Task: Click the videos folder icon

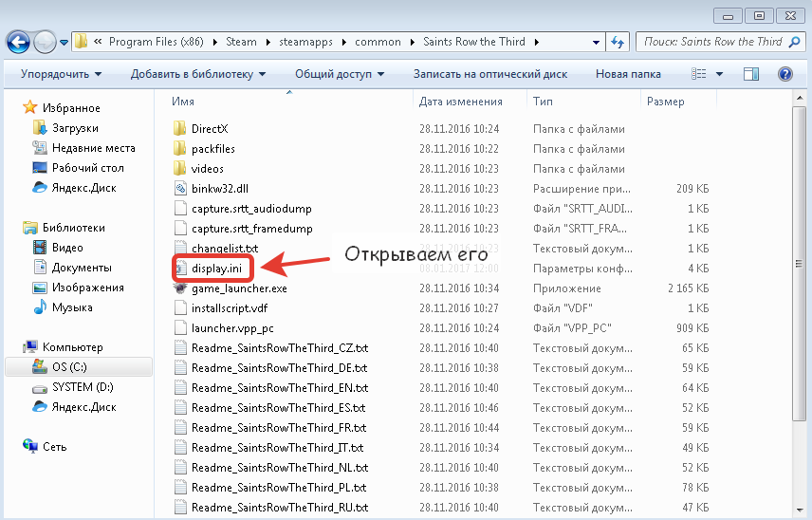Action: click(179, 168)
